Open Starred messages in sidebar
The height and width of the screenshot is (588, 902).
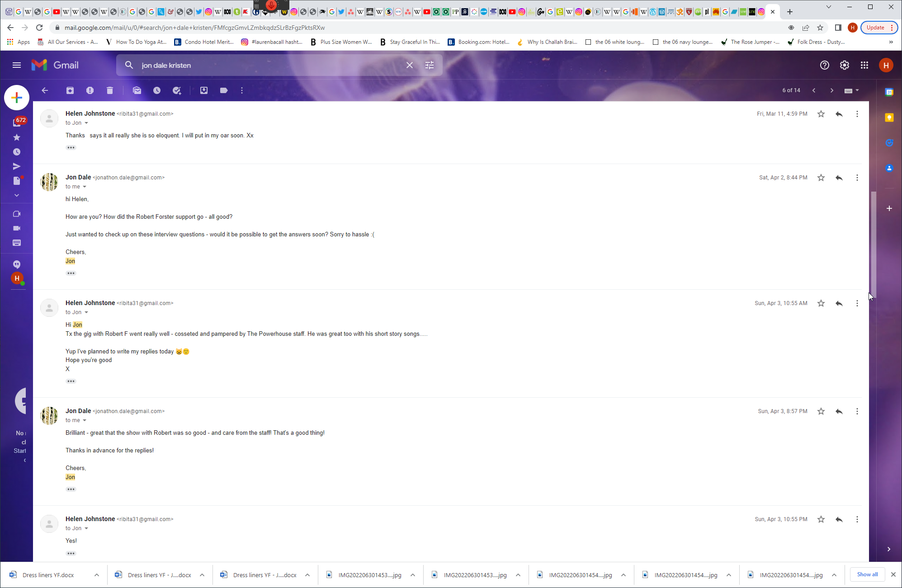coord(17,137)
